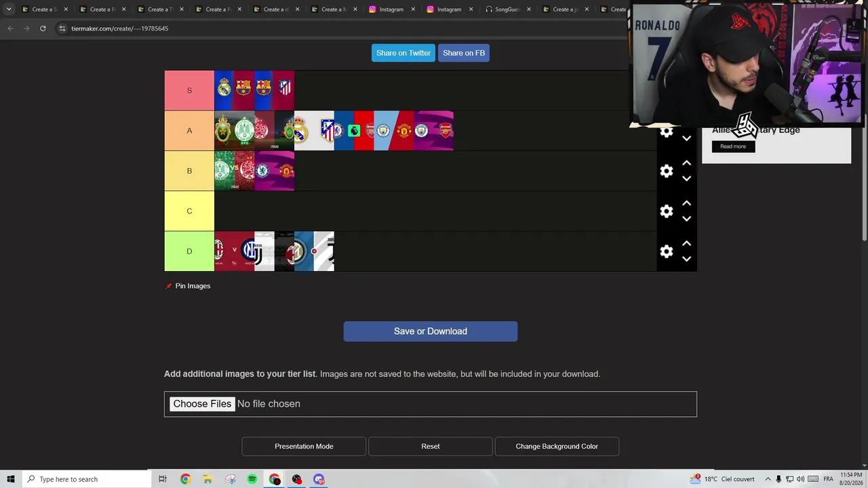Viewport: 868px width, 488px height.
Task: Click the microphone icon in system tray
Action: click(778, 479)
